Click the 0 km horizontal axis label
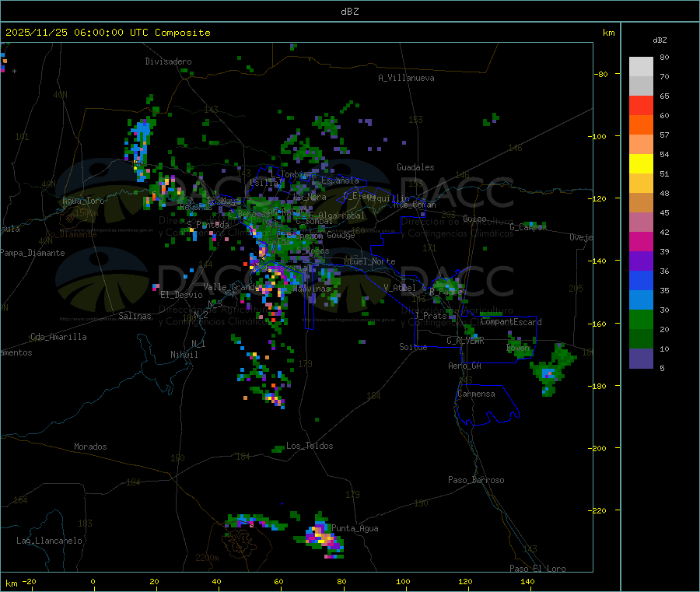The height and width of the screenshot is (592, 700). [x=93, y=581]
